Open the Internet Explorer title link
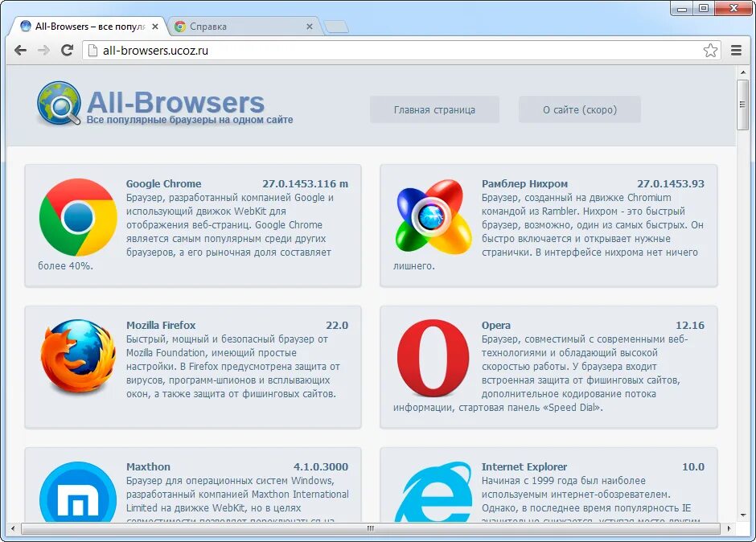The image size is (756, 542). tap(524, 466)
